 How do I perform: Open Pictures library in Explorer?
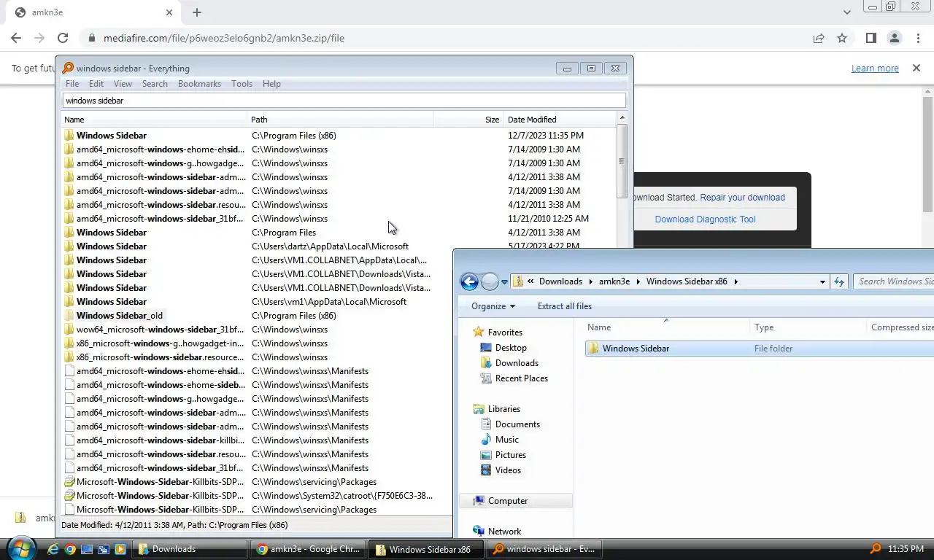point(510,455)
